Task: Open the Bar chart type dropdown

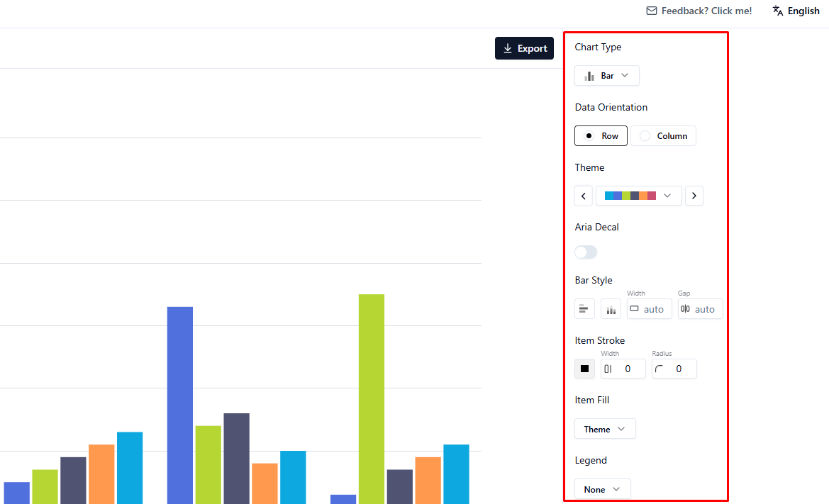Action: coord(607,76)
